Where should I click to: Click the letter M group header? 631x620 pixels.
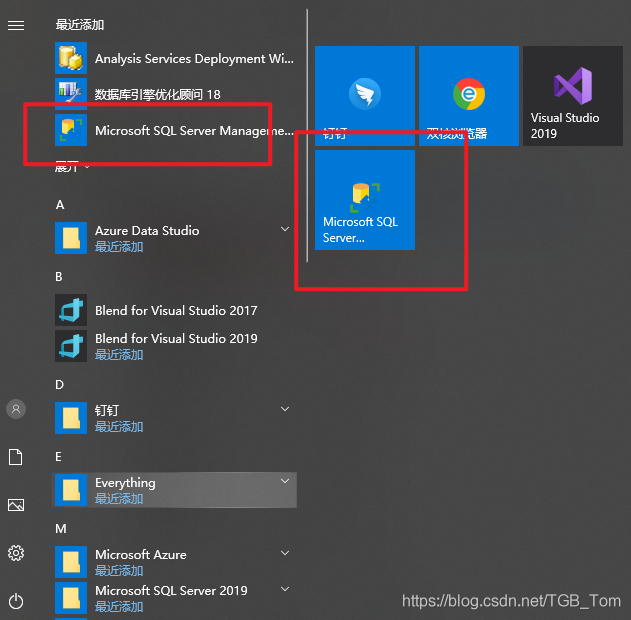pyautogui.click(x=61, y=529)
